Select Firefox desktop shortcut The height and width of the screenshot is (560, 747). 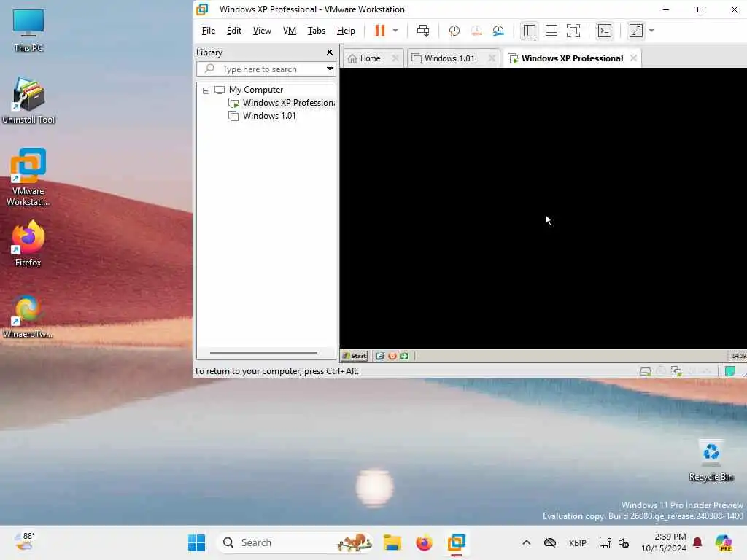pos(28,244)
